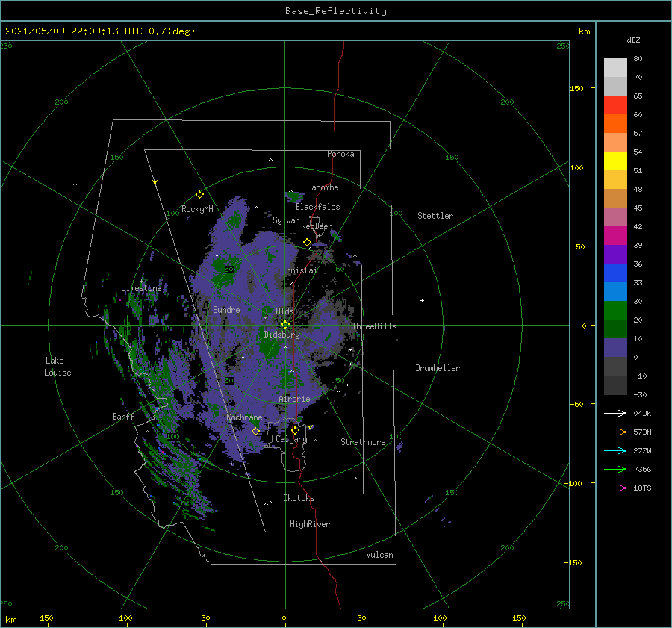Click the Drumheller label

point(438,368)
